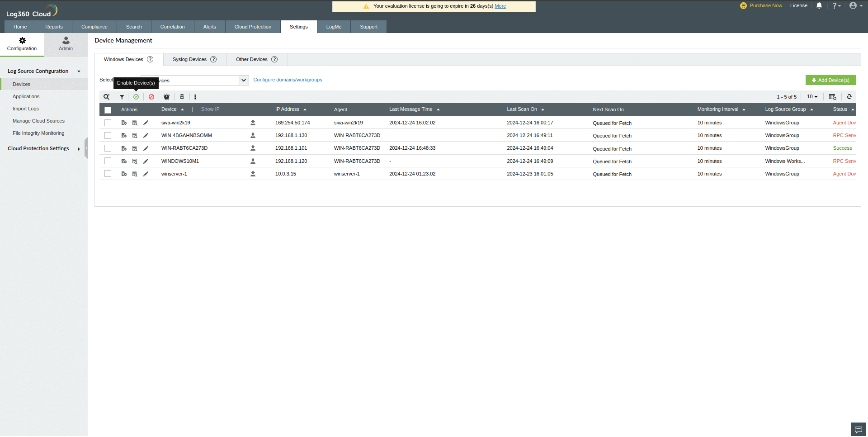Refresh the device list with the refresh icon
Screen dimensions: 868x437
[849, 96]
